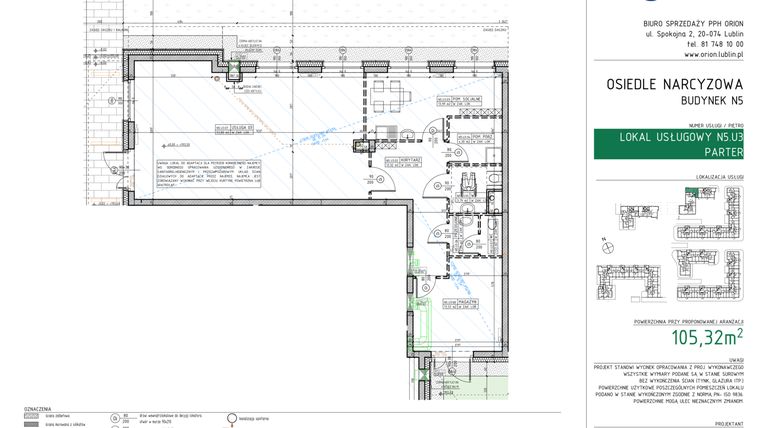
Task: Click the Pom. Socjalne room label
Action: [x=468, y=100]
